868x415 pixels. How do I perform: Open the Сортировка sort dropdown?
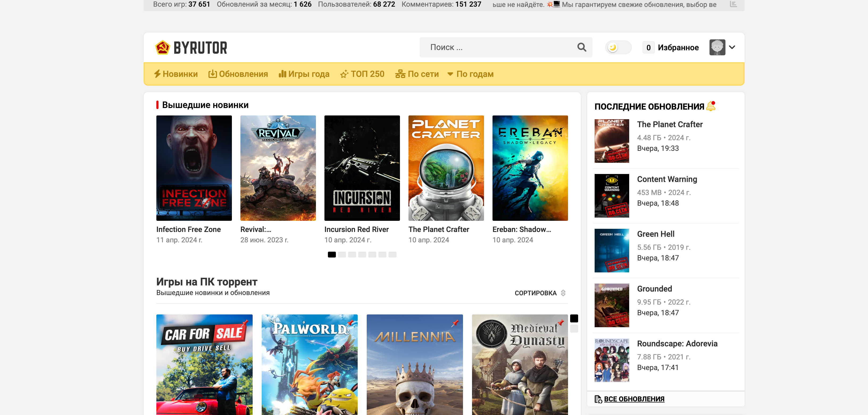(540, 293)
